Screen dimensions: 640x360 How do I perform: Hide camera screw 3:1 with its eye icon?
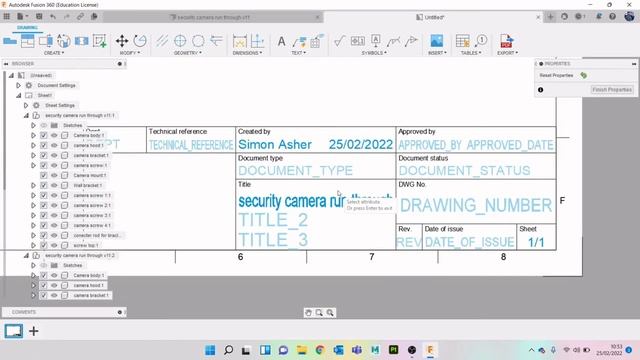[54, 216]
